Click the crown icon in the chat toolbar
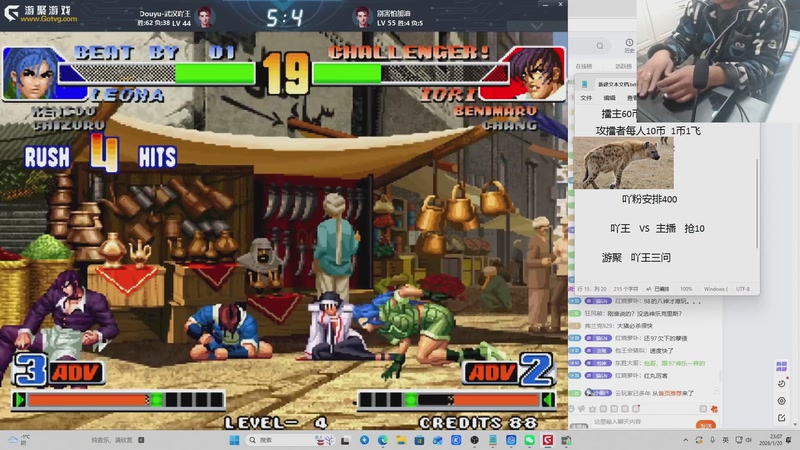 [592, 409]
